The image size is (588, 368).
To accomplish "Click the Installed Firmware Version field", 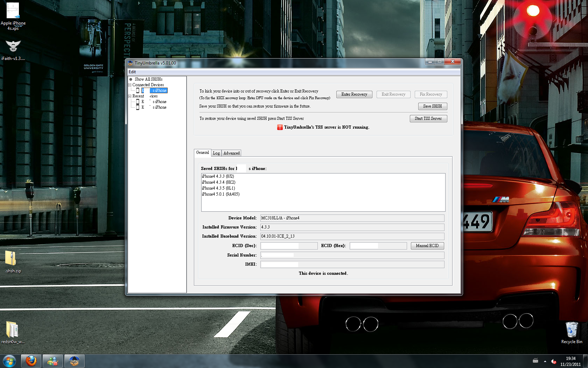I will [x=352, y=227].
